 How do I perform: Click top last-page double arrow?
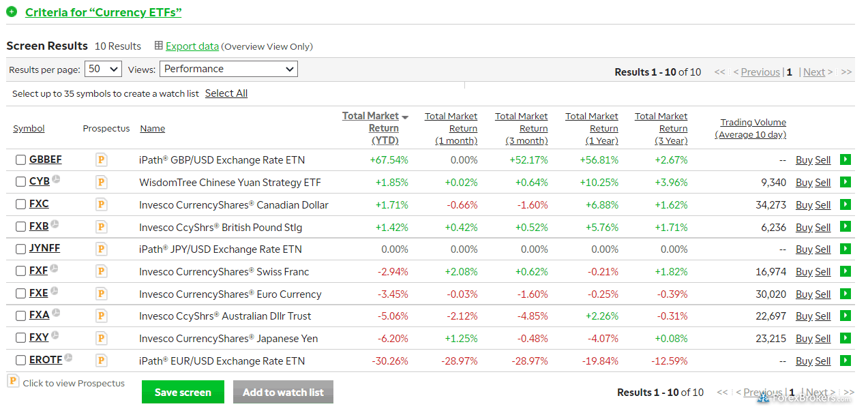846,72
